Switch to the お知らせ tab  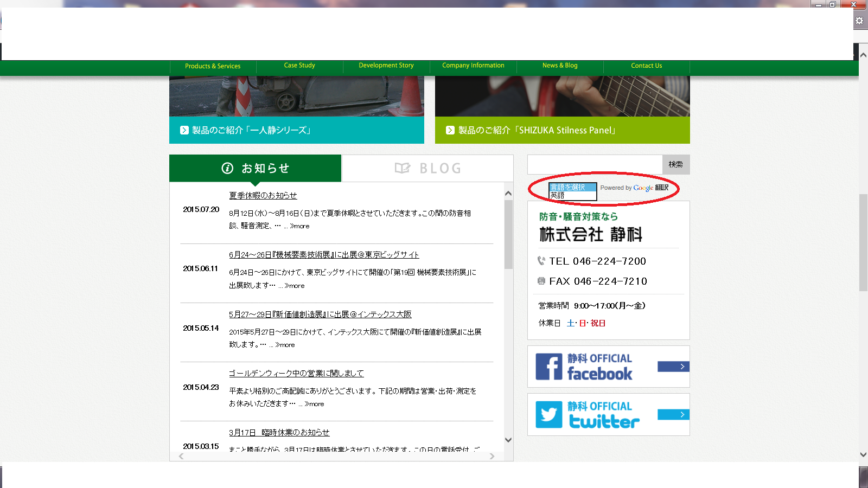tap(255, 168)
